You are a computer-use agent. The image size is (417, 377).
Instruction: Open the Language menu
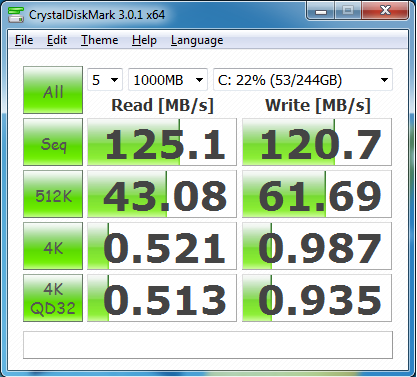tap(197, 40)
